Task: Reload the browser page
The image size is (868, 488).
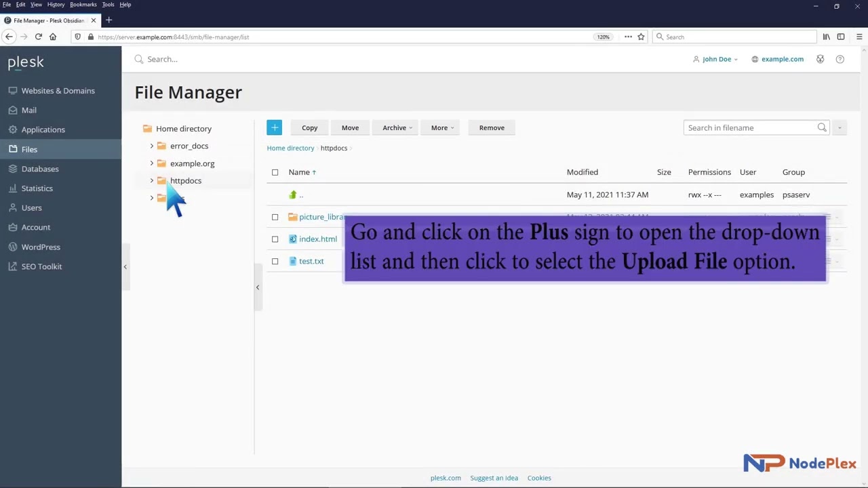Action: tap(39, 37)
